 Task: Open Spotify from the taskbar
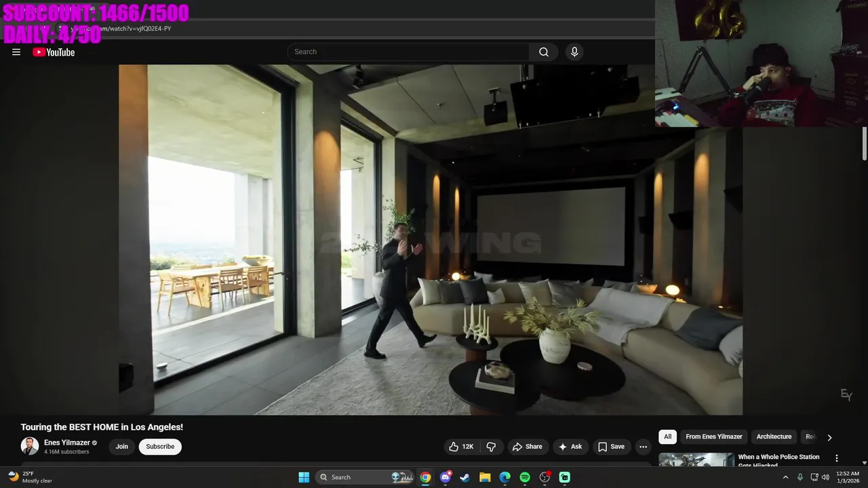tap(525, 477)
